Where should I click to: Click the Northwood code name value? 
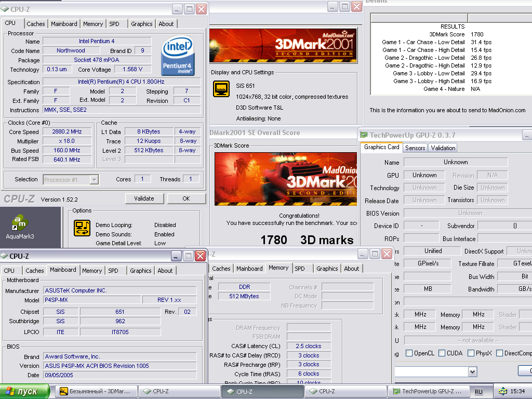[x=71, y=50]
